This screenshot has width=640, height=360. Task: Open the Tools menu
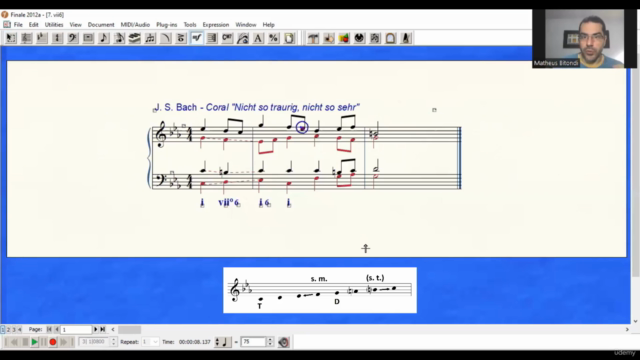190,24
